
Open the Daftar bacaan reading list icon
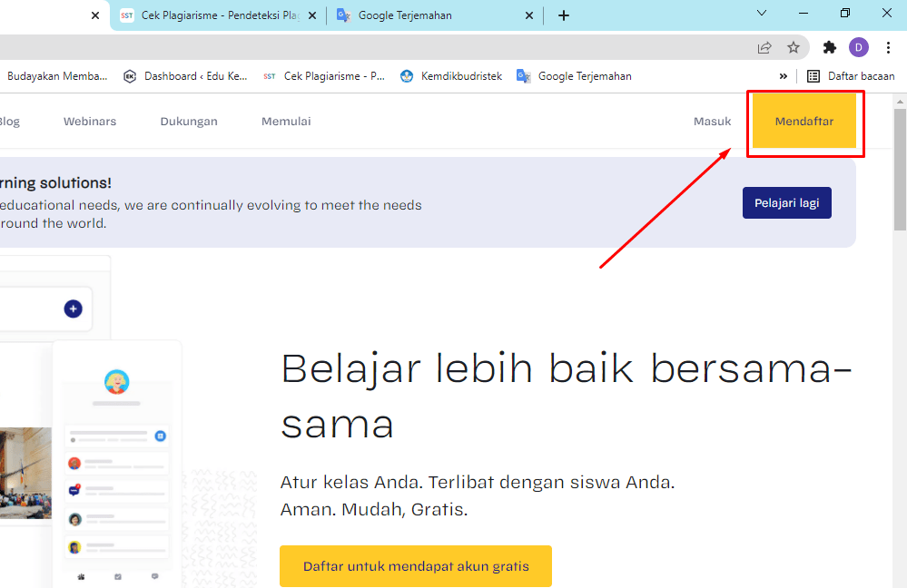[814, 76]
